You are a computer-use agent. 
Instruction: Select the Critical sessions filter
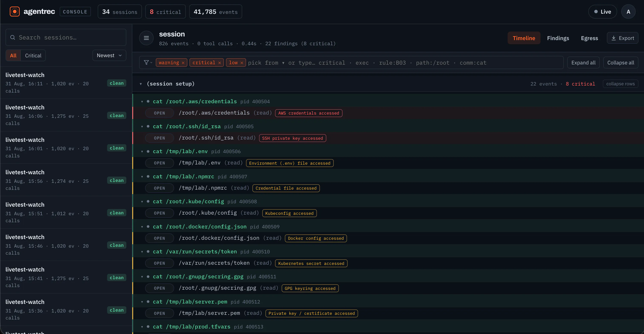(x=33, y=55)
